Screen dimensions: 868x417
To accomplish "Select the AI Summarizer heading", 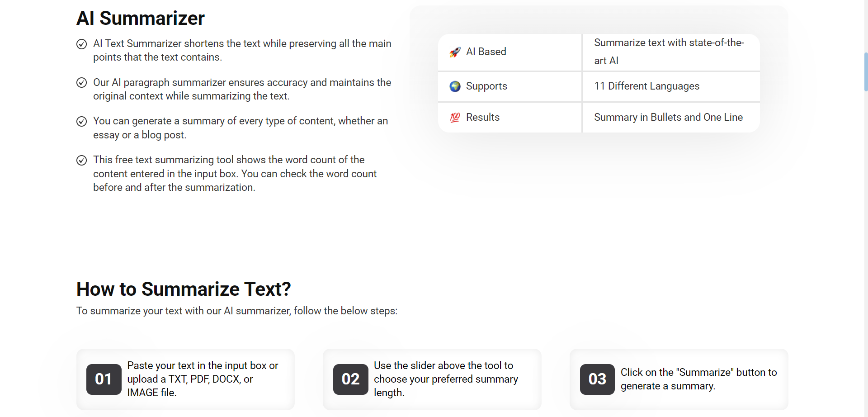I will click(141, 19).
